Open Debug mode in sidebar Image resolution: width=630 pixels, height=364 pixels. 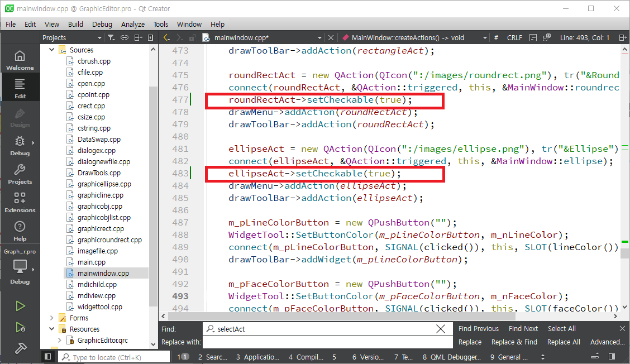click(x=20, y=146)
